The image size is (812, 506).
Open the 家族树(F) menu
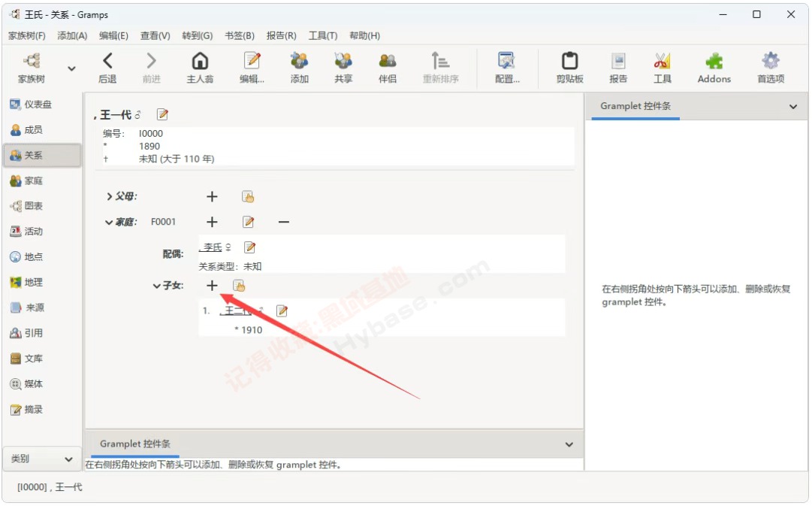coord(27,36)
